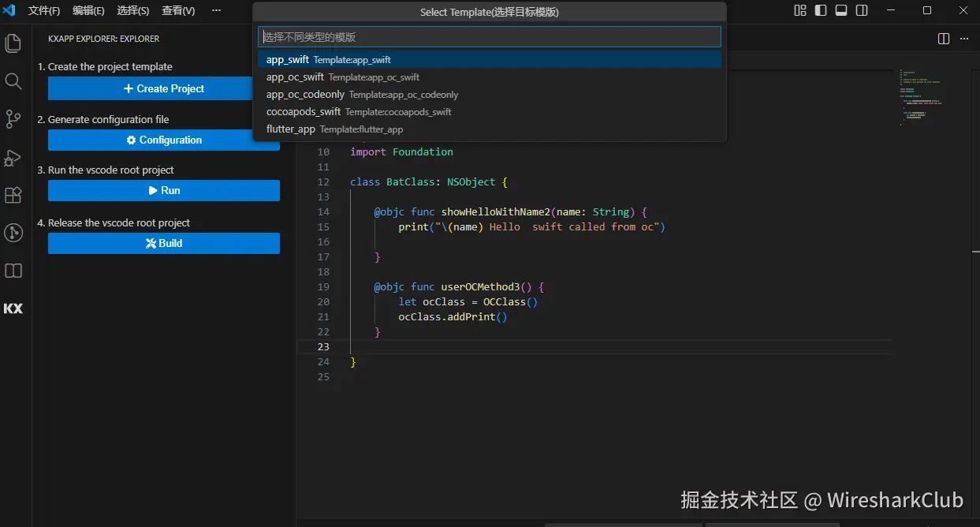Click the Build button
The height and width of the screenshot is (527, 980).
tap(164, 243)
